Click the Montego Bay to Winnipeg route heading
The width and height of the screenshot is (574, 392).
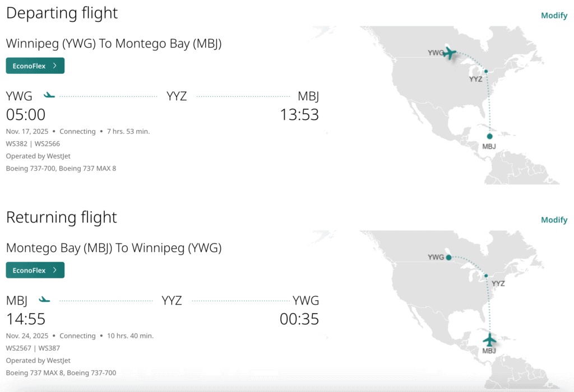114,248
